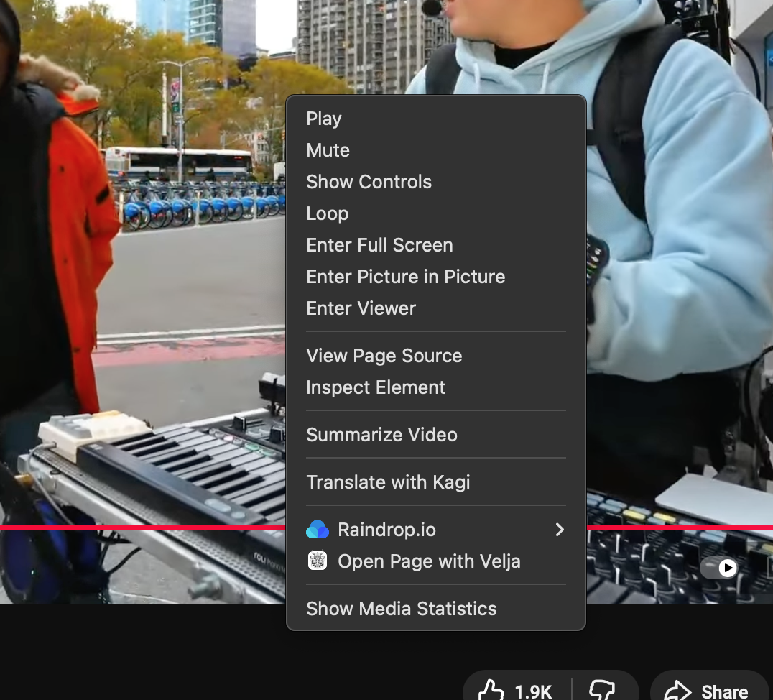Choose Translate with Kagi
Screen dimensions: 773x700
coord(388,482)
